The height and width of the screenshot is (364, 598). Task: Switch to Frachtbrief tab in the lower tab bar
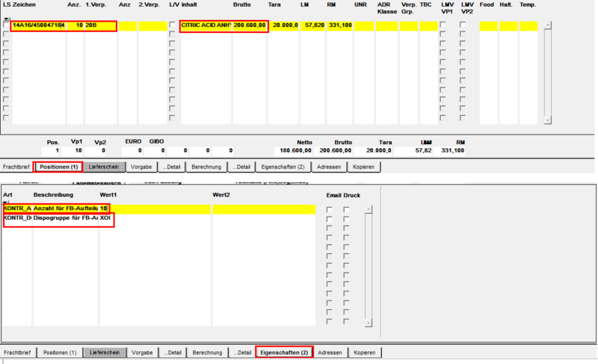click(17, 353)
